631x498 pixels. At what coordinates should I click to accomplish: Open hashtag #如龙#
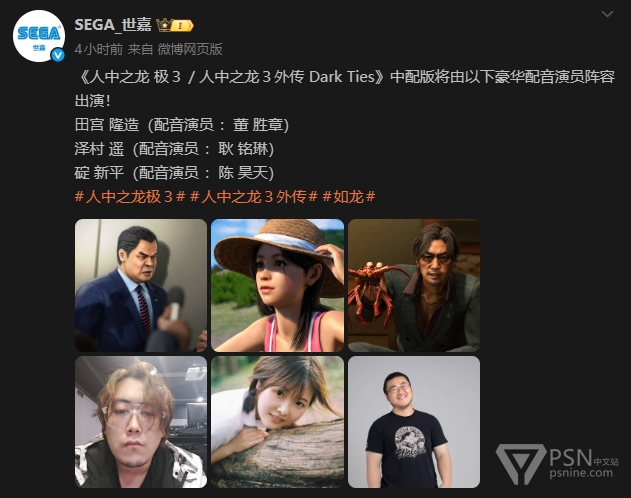[x=349, y=197]
